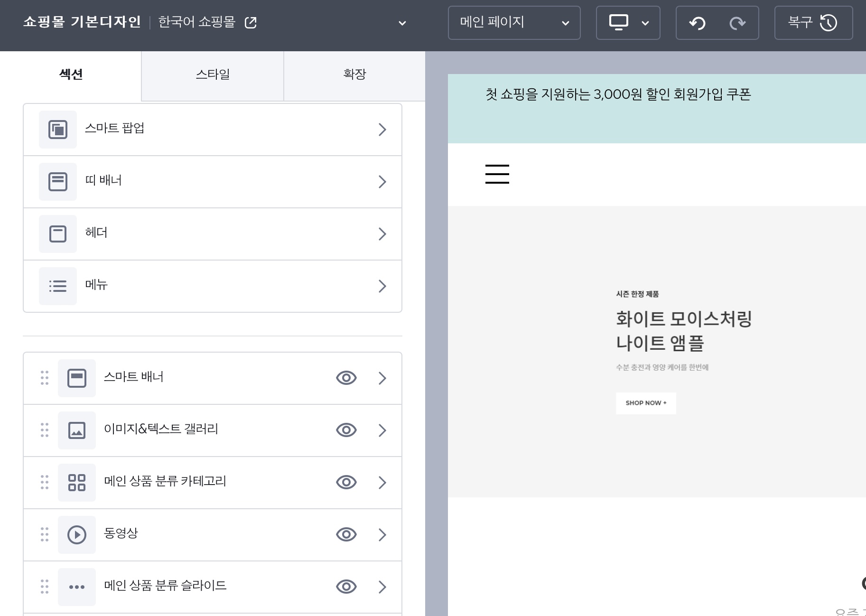Click the 화이트 모이스처링 나이트 앰플 headline
866x616 pixels.
[x=683, y=331]
